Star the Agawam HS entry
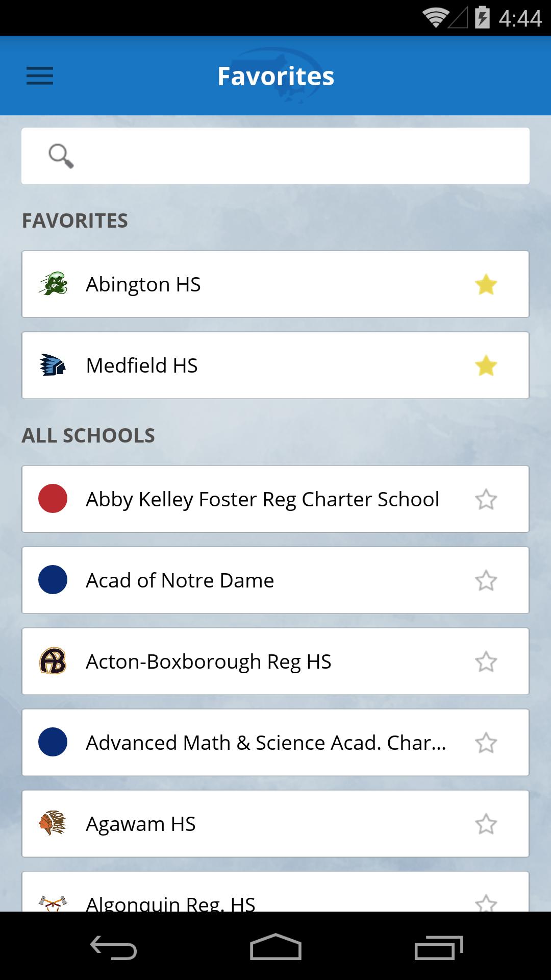551x980 pixels. [x=486, y=824]
